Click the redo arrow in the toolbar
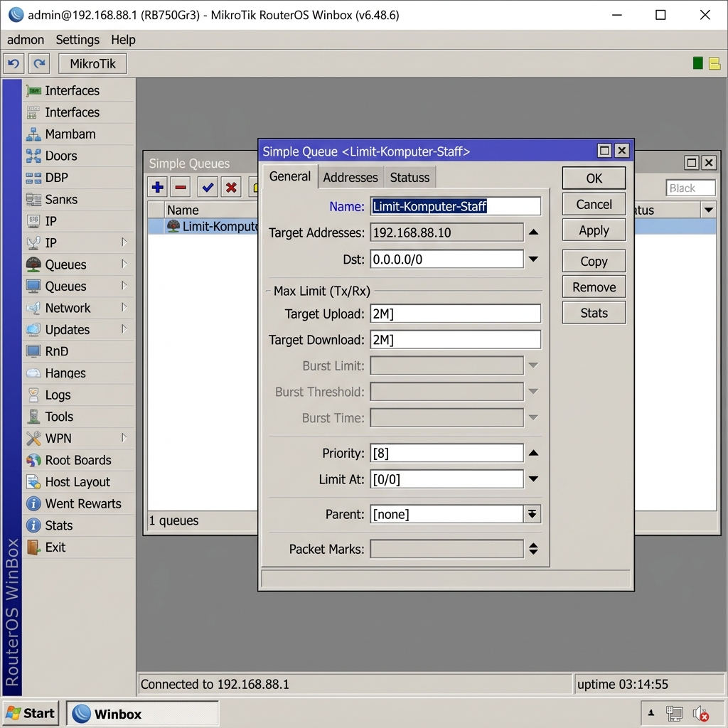This screenshot has width=728, height=728. 39,63
